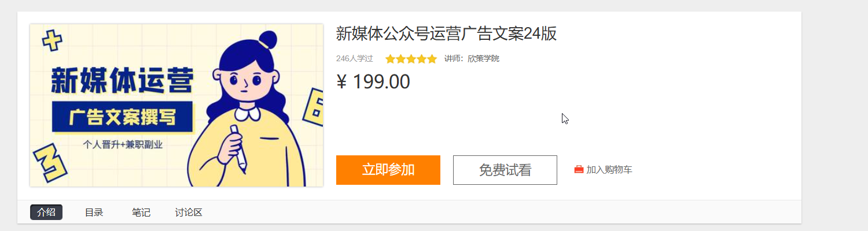Switch to the 介绍 tab

point(46,213)
